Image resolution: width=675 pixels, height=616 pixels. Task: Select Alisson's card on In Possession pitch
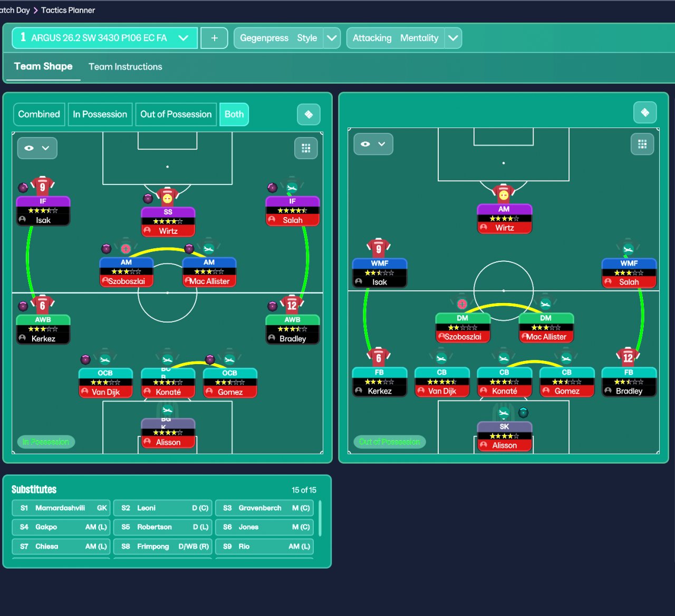[x=168, y=433]
